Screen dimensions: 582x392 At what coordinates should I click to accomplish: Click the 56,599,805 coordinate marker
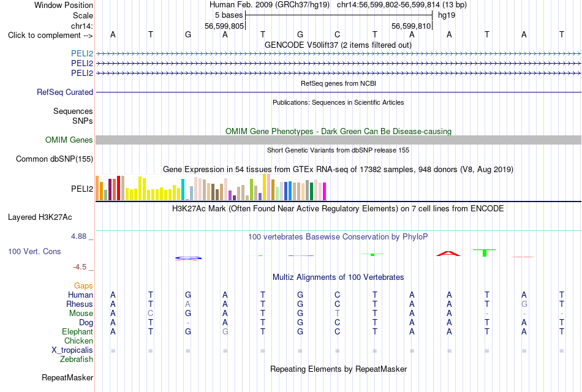coord(224,26)
